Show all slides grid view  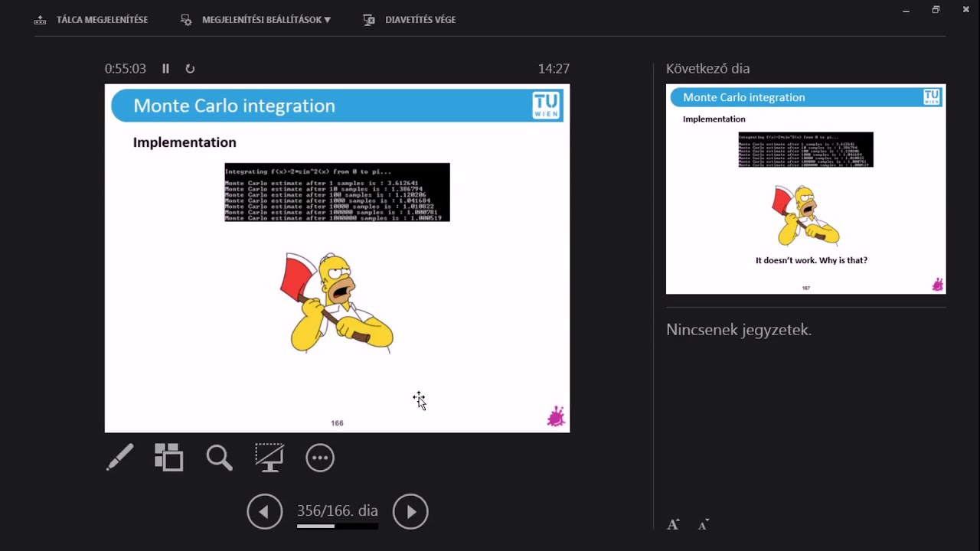[x=168, y=458]
